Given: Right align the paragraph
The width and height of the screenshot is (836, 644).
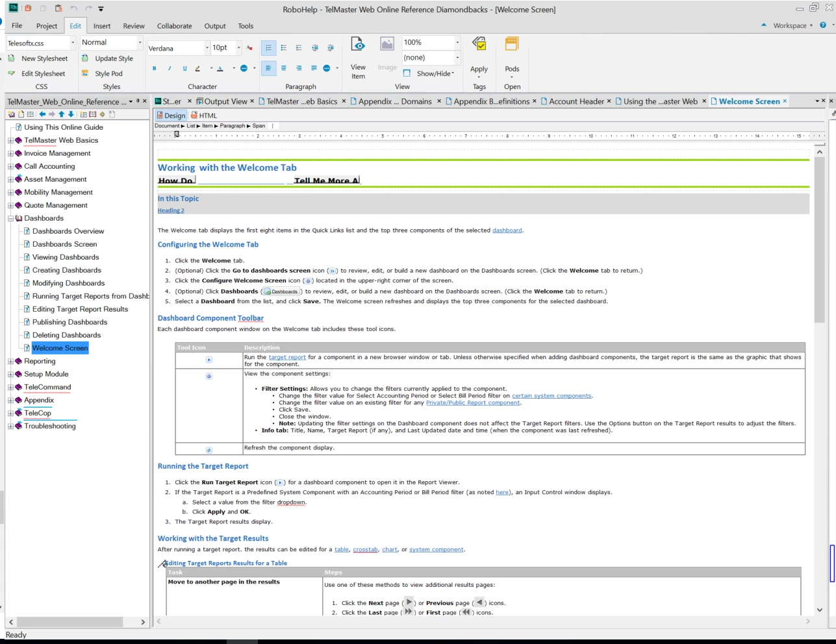Looking at the screenshot, I should (x=299, y=68).
